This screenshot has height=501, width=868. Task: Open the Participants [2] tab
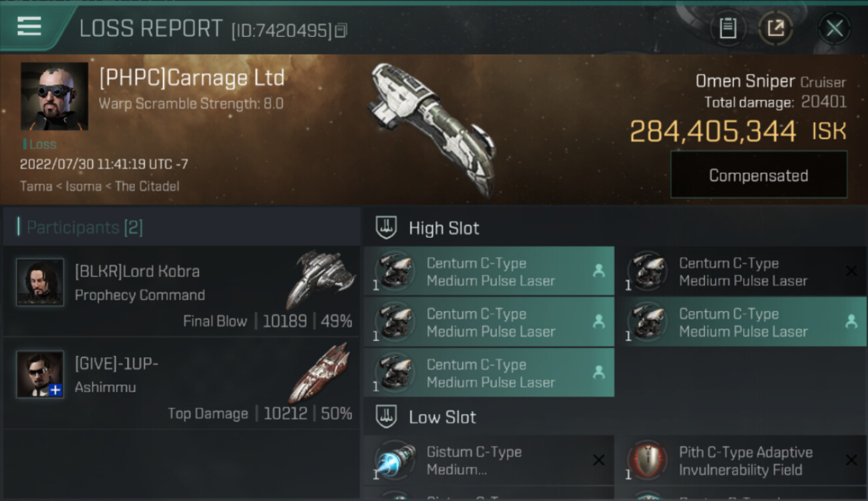point(84,228)
